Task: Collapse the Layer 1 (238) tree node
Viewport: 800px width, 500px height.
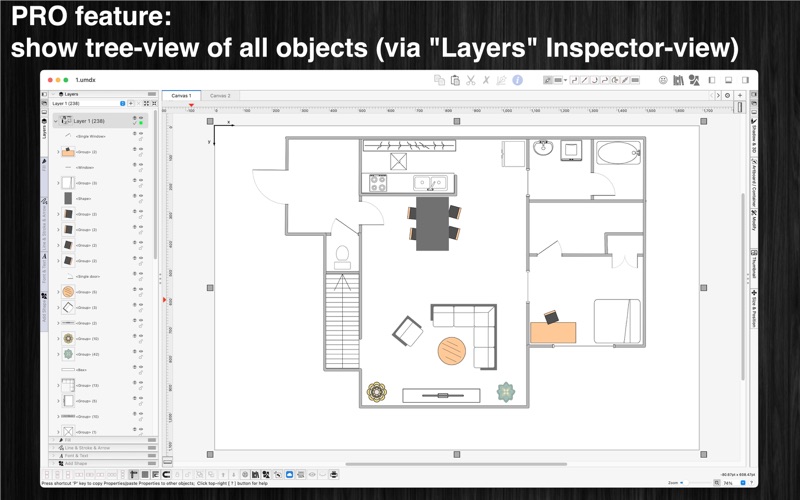Action: [56, 121]
